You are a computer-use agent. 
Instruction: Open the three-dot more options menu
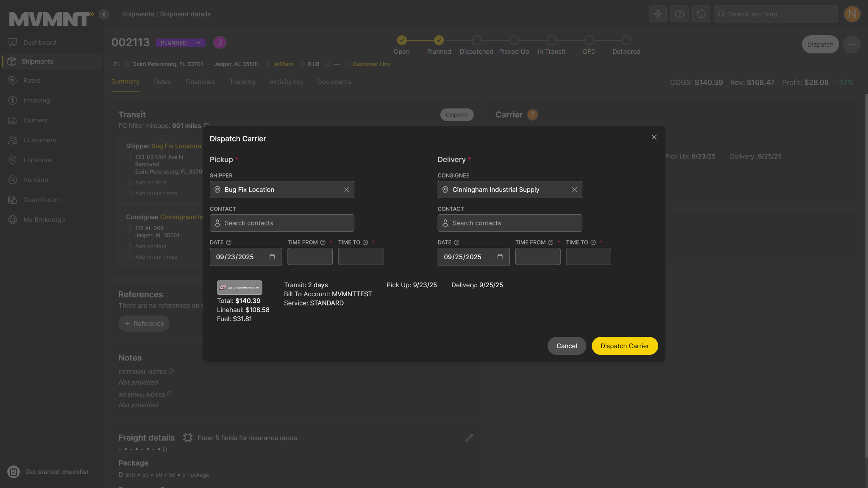click(x=851, y=44)
